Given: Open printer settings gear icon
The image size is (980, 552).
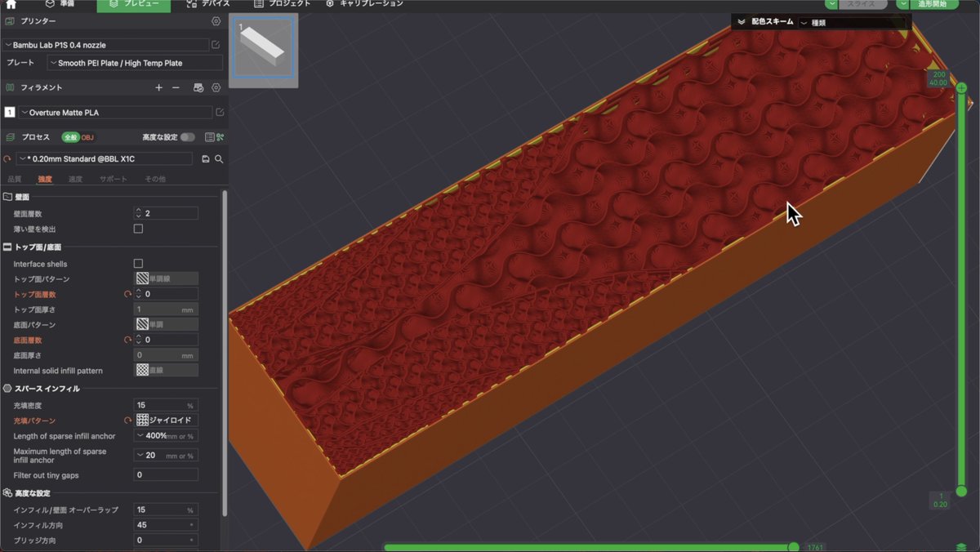Looking at the screenshot, I should click(x=216, y=21).
